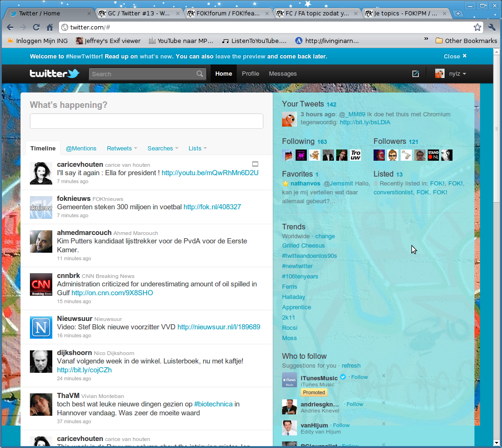Switch to the FC / FA topic tab
Image resolution: width=502 pixels, height=448 pixels.
pos(317,14)
